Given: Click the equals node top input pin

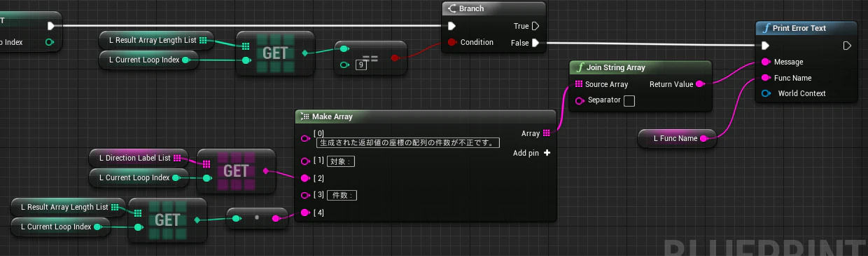Looking at the screenshot, I should pyautogui.click(x=344, y=49).
